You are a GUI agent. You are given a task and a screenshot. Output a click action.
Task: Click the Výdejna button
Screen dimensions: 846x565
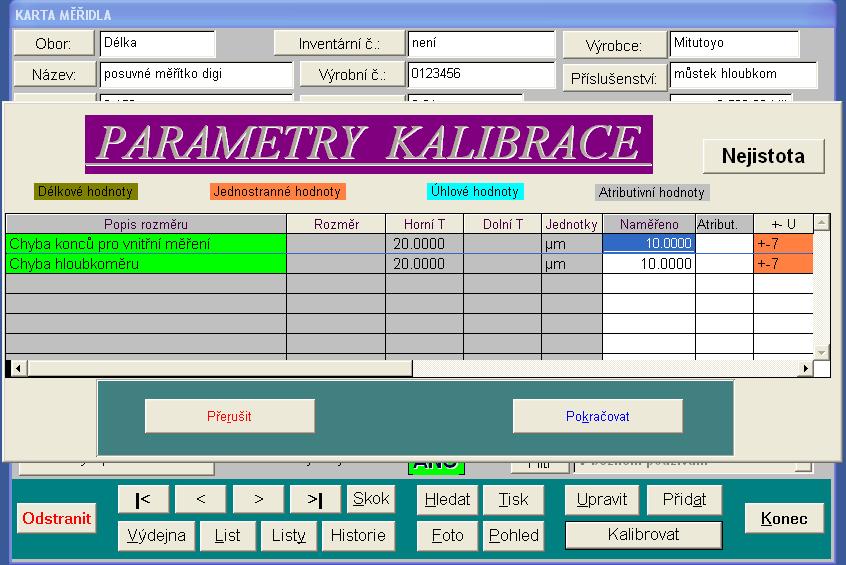156,535
